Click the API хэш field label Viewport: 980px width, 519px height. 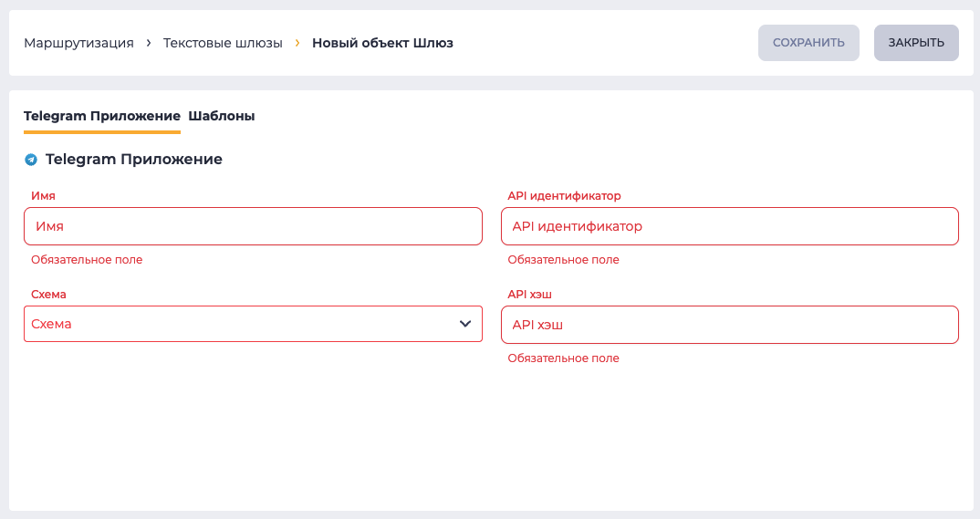(529, 295)
